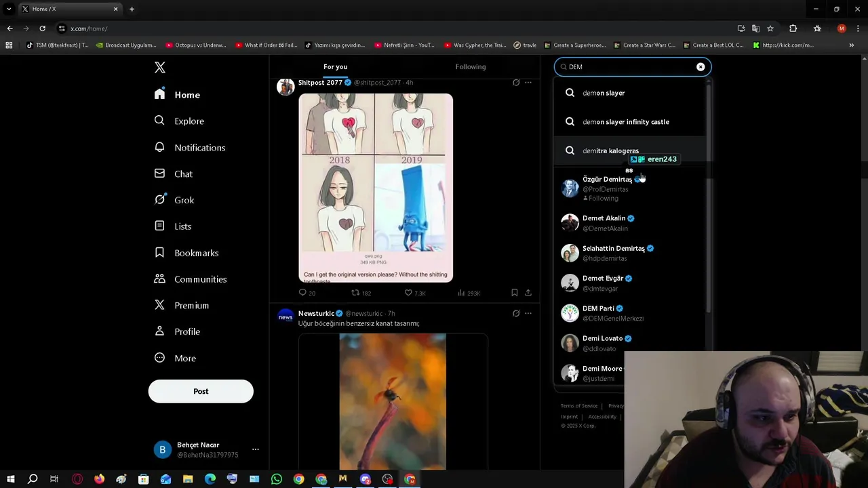The height and width of the screenshot is (488, 868).
Task: Click the share icon on Shitpost 2077 post
Action: [528, 293]
